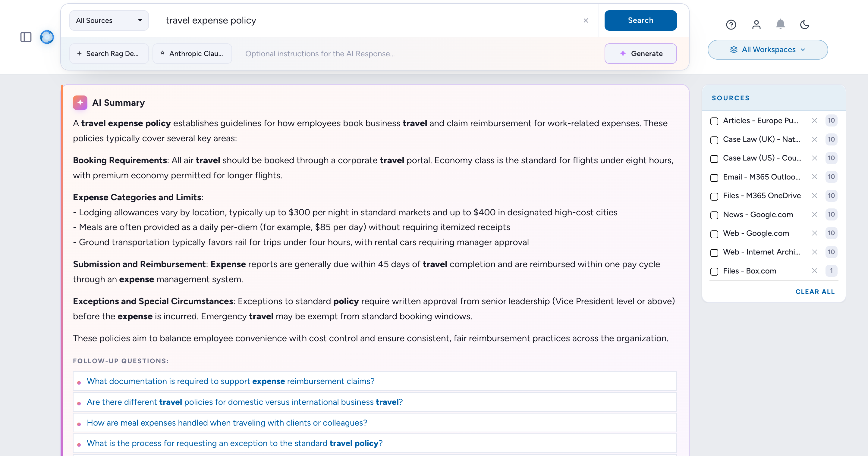The width and height of the screenshot is (868, 456).
Task: Remove Case Law (UK) source with X
Action: tap(814, 139)
